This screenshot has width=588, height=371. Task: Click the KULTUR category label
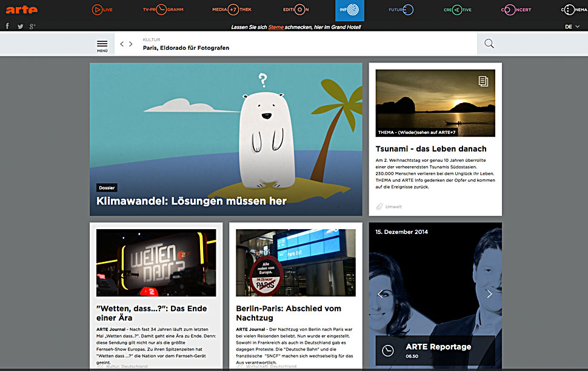(152, 40)
